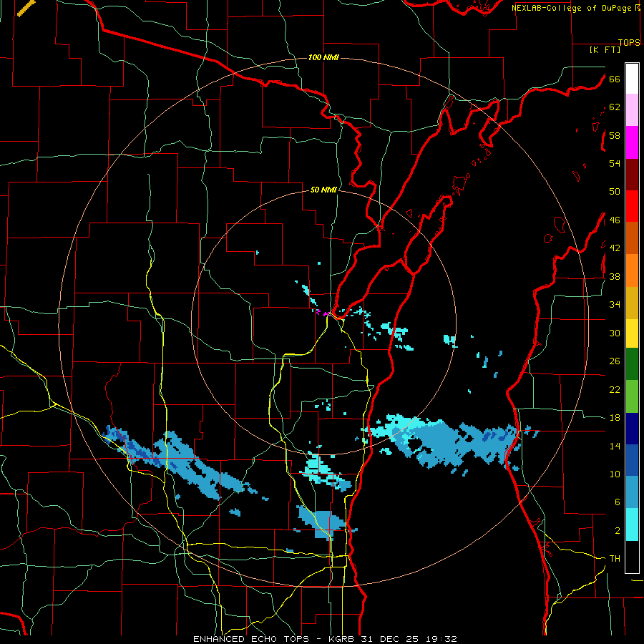Select the bright red legend swatch

(x=632, y=206)
